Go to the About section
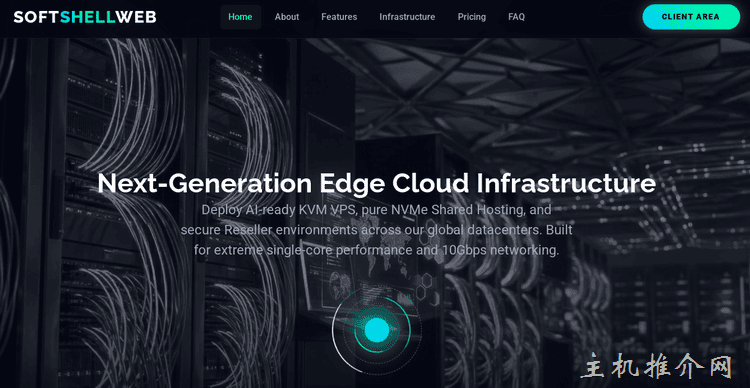 pyautogui.click(x=287, y=17)
